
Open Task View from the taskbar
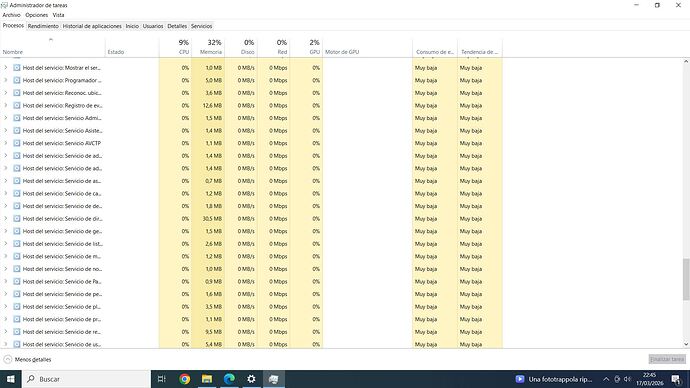click(x=161, y=379)
